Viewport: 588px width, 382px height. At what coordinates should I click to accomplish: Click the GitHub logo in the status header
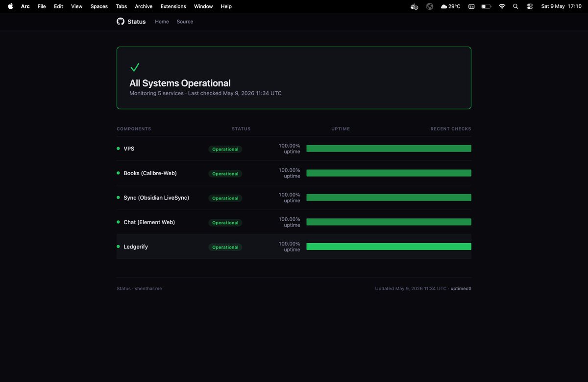coord(121,22)
